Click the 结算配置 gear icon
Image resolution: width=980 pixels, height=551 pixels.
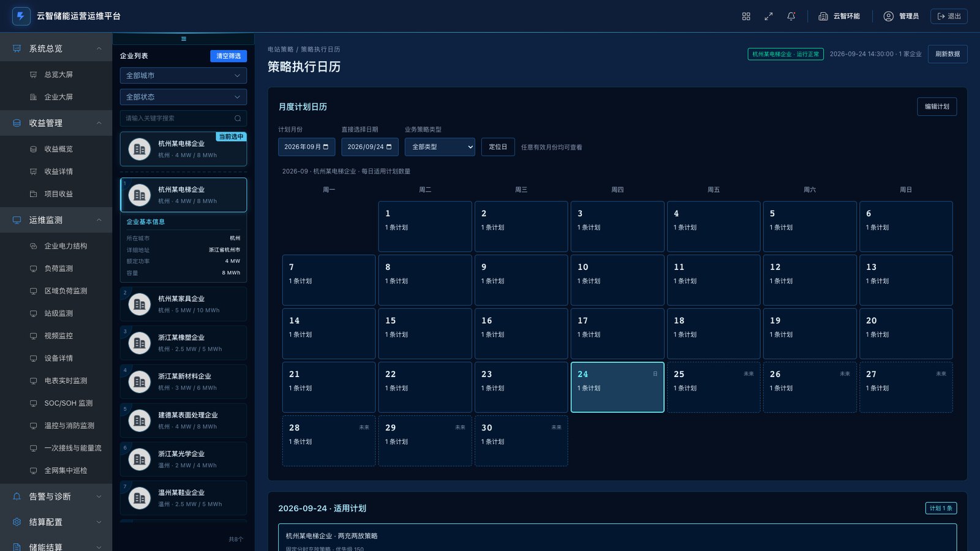pyautogui.click(x=17, y=522)
